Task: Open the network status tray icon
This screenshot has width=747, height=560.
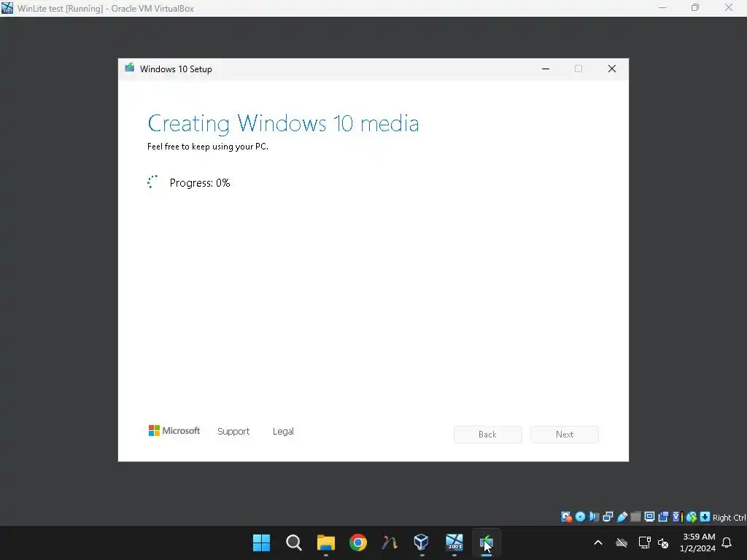Action: click(x=645, y=542)
